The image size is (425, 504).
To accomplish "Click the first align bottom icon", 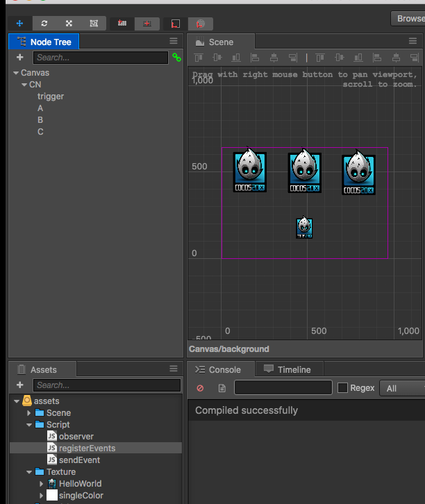I will [x=236, y=58].
